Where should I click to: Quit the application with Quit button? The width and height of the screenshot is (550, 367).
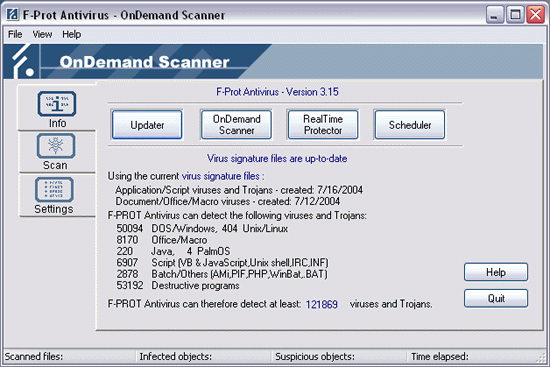pos(496,299)
